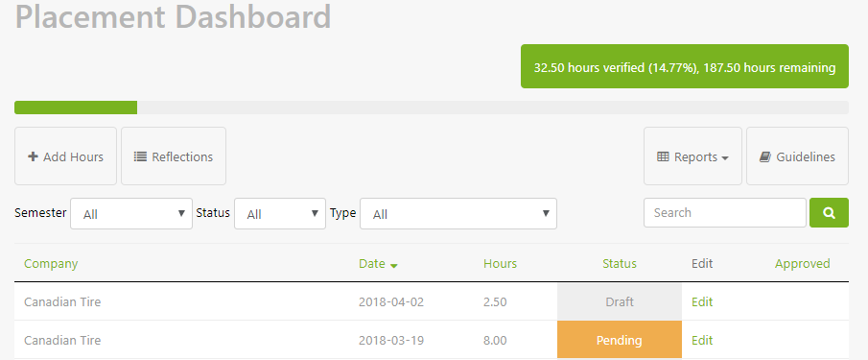This screenshot has height=360, width=868.
Task: Click the Date sort arrow indicator
Action: (393, 265)
